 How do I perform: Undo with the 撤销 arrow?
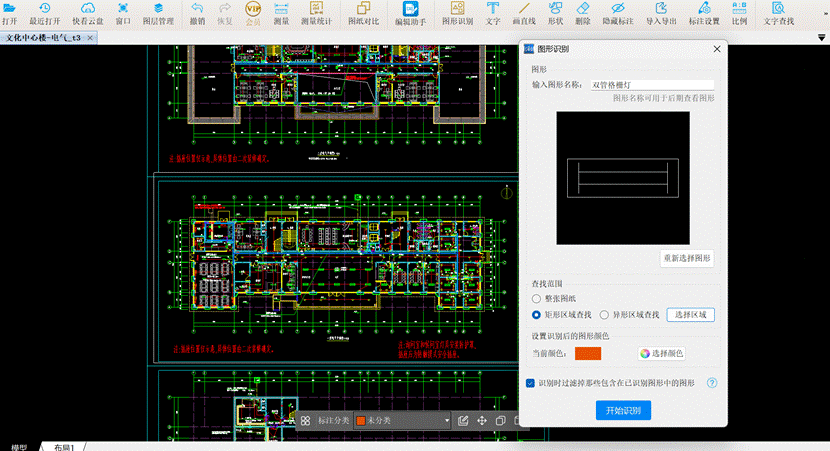coord(197,13)
